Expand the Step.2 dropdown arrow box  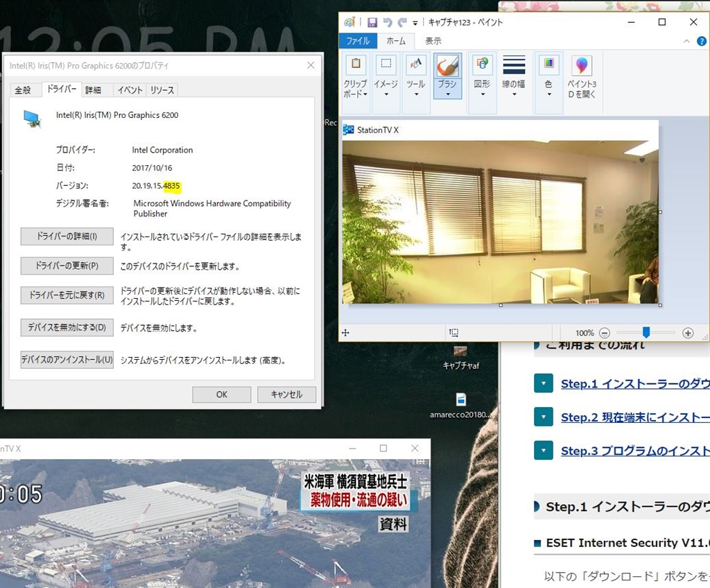544,417
